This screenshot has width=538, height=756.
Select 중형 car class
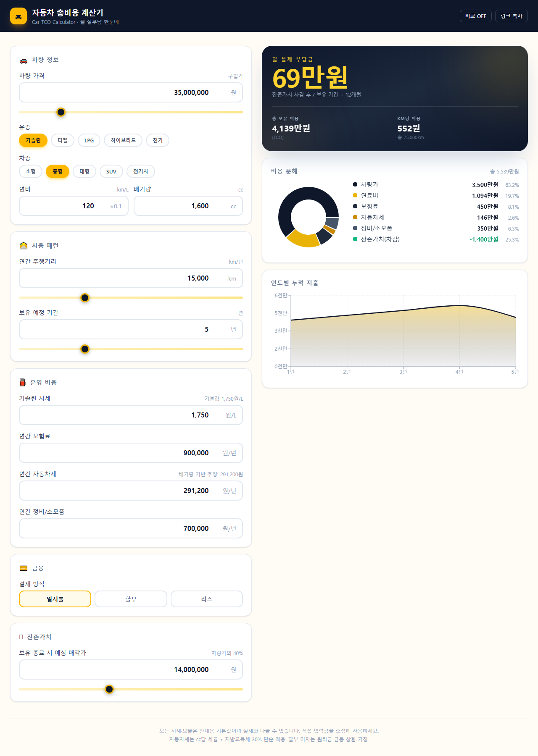pyautogui.click(x=58, y=171)
